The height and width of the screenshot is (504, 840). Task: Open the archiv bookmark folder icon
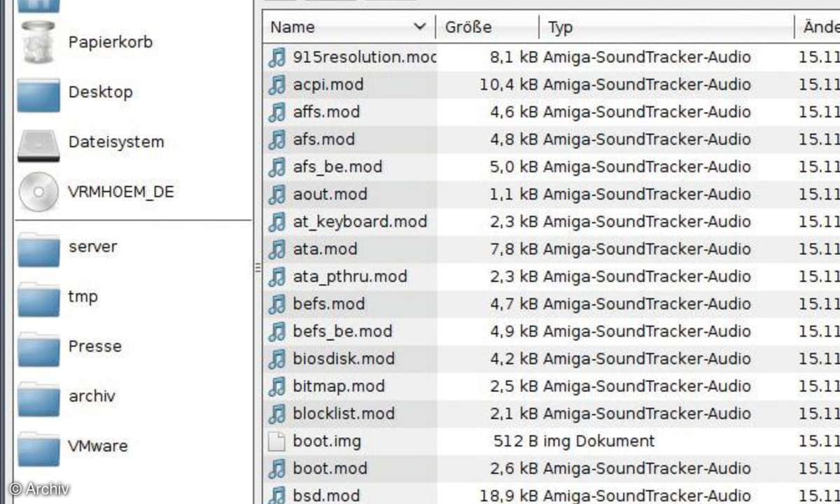tap(38, 398)
